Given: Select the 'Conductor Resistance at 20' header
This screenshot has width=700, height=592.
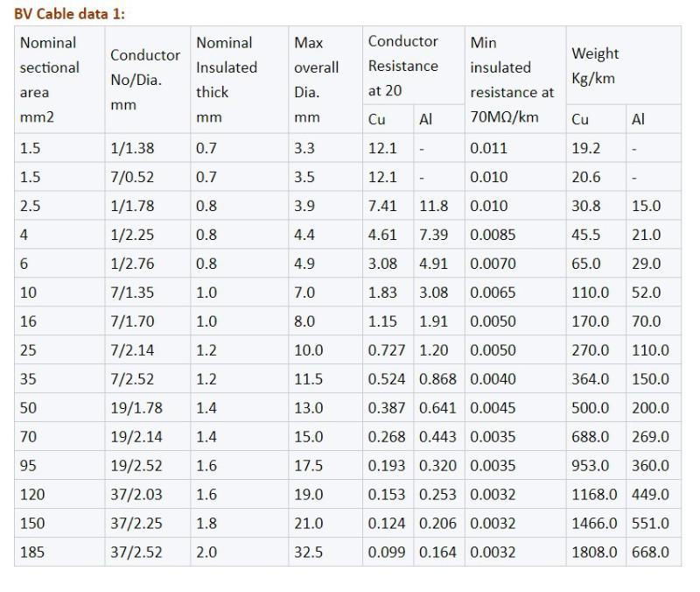Looking at the screenshot, I should point(403,66).
